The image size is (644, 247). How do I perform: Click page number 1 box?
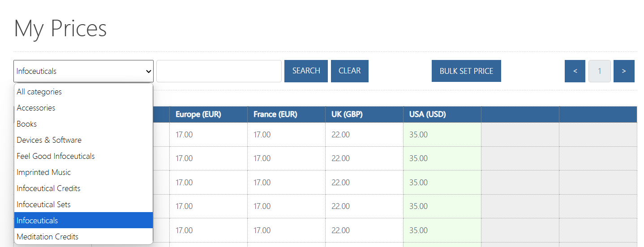pyautogui.click(x=600, y=71)
